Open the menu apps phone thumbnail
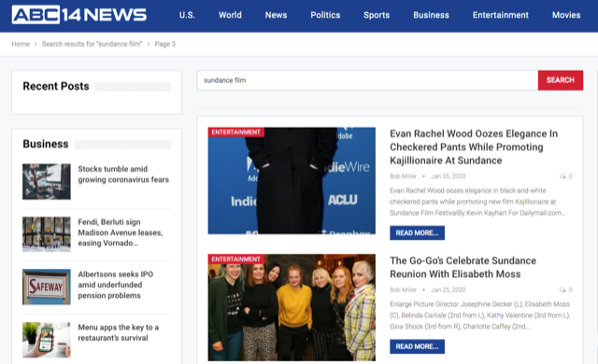The height and width of the screenshot is (364, 598). pyautogui.click(x=47, y=340)
